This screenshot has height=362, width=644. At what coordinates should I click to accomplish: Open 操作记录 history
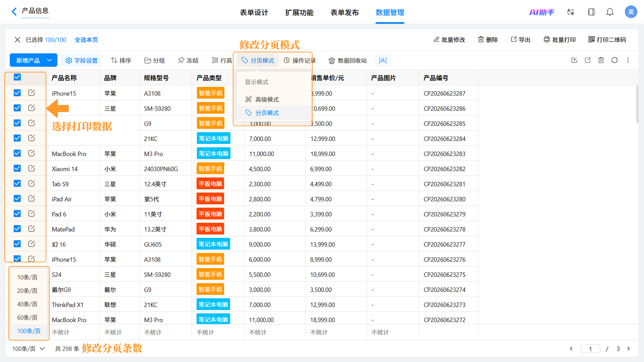[x=300, y=61]
